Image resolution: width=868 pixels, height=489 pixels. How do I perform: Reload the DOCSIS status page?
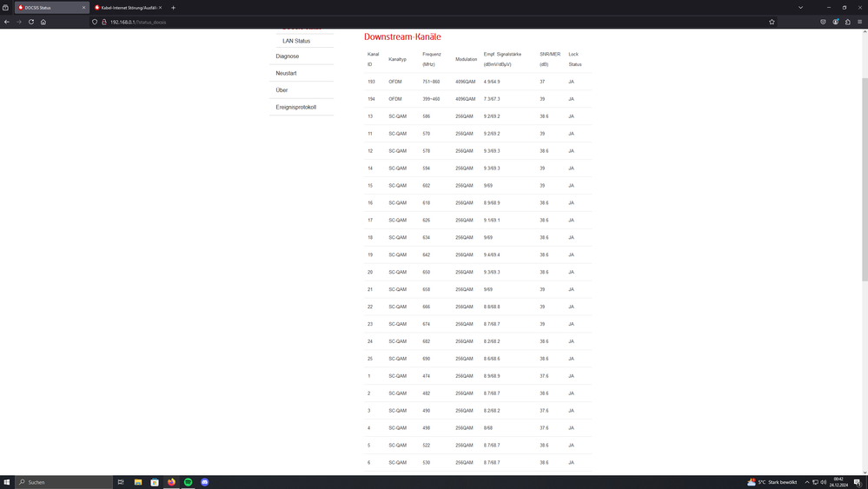click(x=31, y=22)
